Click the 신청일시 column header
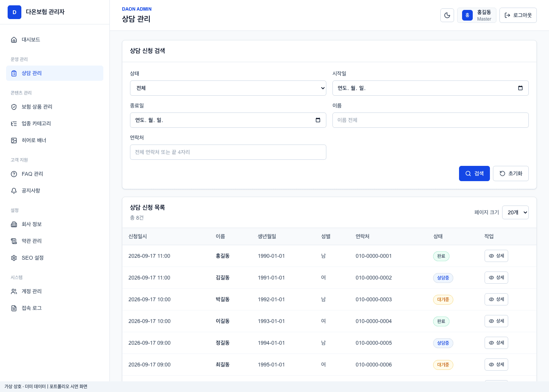 coord(138,236)
